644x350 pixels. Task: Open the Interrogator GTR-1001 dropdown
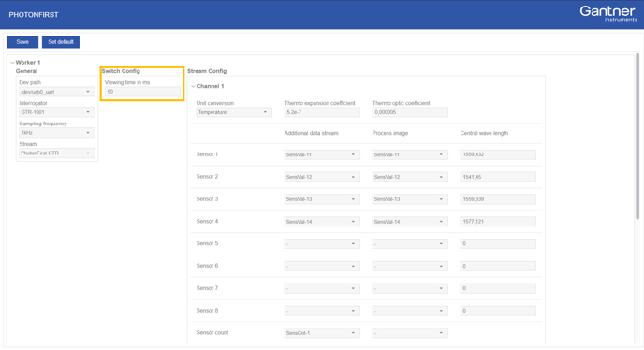pyautogui.click(x=57, y=112)
